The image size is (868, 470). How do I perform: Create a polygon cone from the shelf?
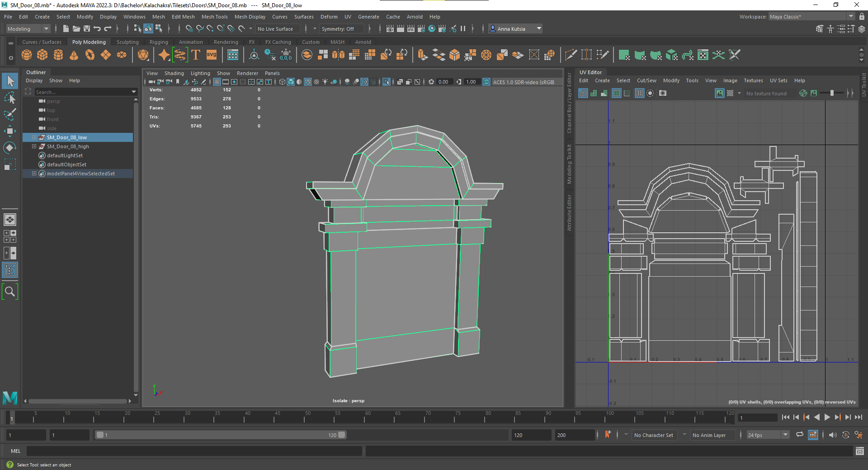(x=74, y=55)
